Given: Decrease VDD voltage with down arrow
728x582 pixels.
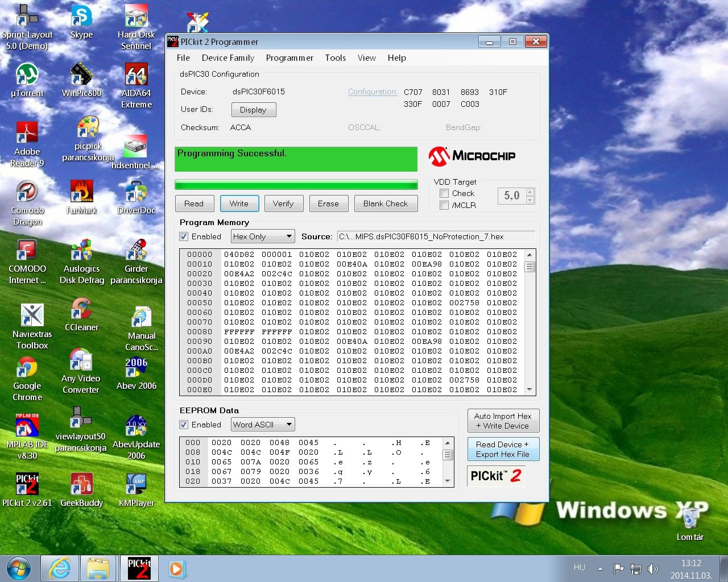Looking at the screenshot, I should tap(530, 200).
